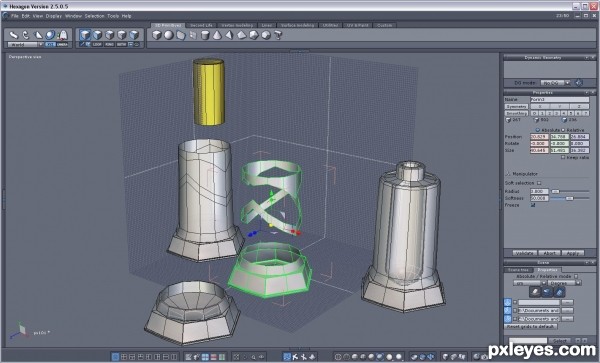Screen dimensions: 600x363
Task: Select the Dodecahedron primitive icon
Action: tap(266, 35)
